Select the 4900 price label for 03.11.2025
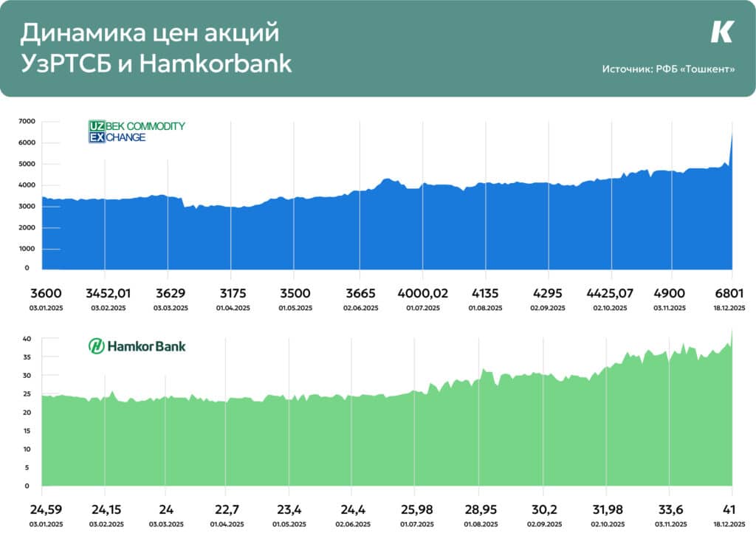 672,293
